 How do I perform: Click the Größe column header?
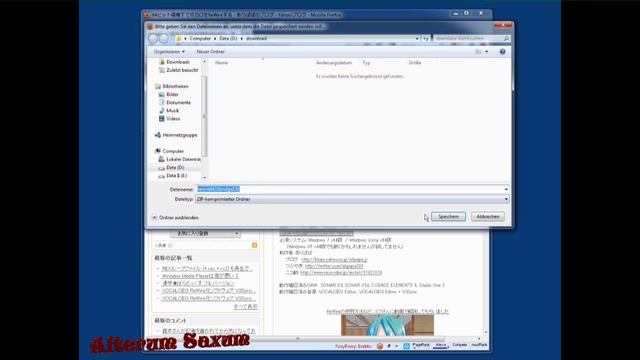point(415,63)
